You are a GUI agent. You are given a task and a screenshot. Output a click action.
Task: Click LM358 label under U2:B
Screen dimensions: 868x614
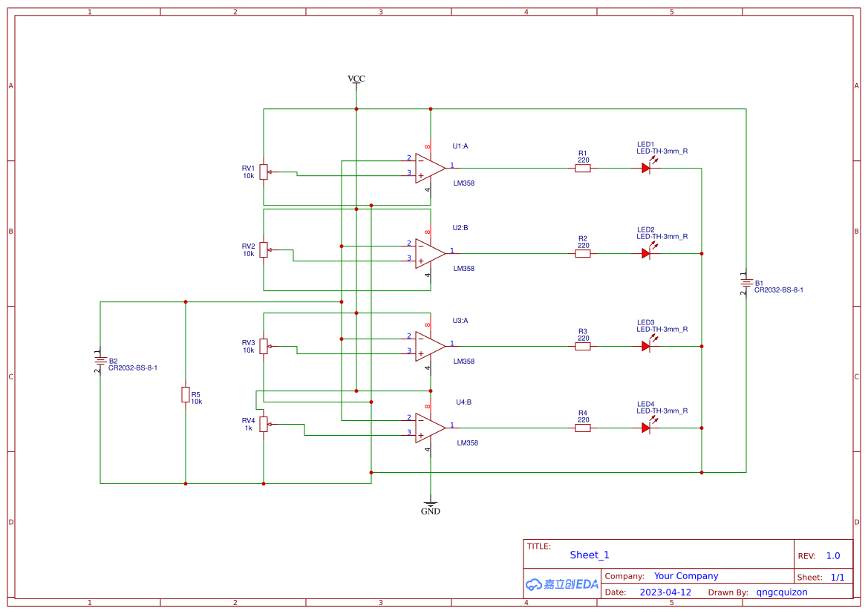point(464,269)
